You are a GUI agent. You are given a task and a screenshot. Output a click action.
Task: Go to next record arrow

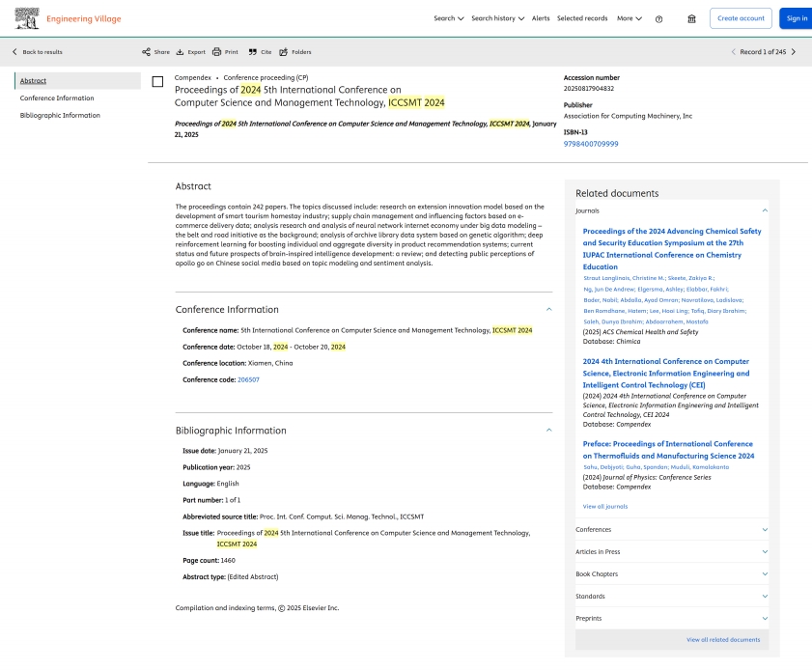(794, 52)
